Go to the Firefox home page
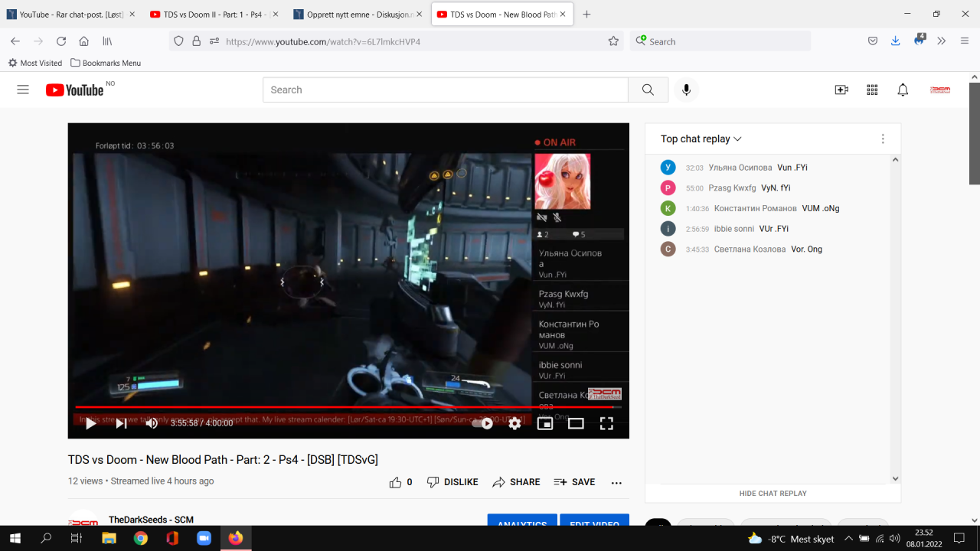This screenshot has height=551, width=980. 84,41
